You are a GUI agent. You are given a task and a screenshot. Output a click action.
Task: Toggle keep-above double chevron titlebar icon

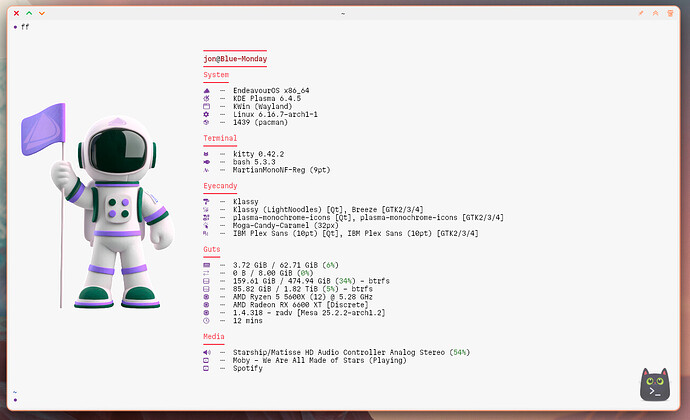coord(655,13)
